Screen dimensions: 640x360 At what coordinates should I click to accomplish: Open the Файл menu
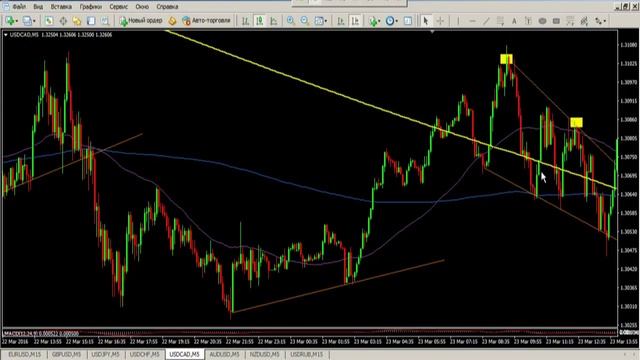[19, 7]
